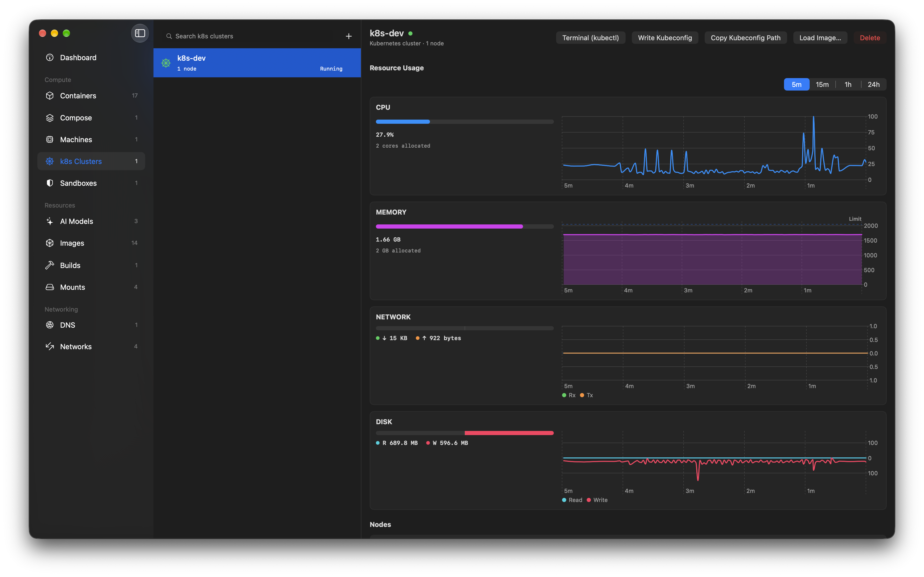Viewport: 924px width, 577px height.
Task: Open AI Models in sidebar
Action: (91, 221)
